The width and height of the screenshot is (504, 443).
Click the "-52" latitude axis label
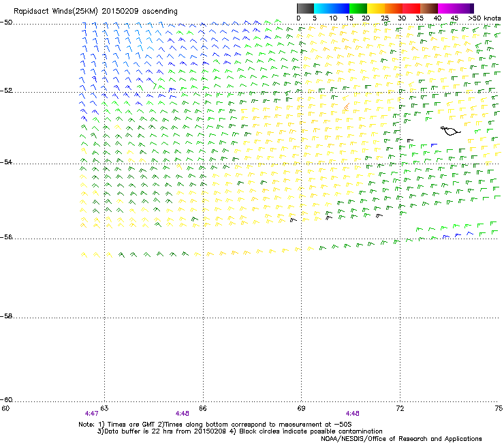[6, 91]
